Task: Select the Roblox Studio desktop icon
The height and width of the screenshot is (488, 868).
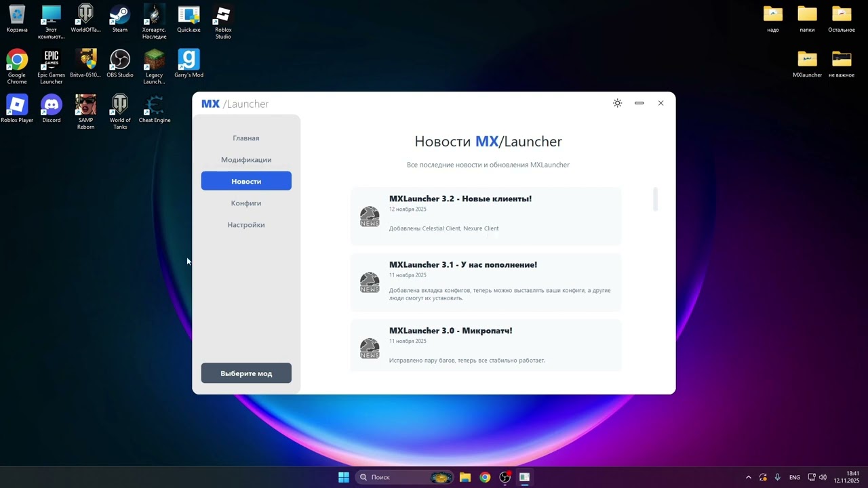Action: [223, 22]
